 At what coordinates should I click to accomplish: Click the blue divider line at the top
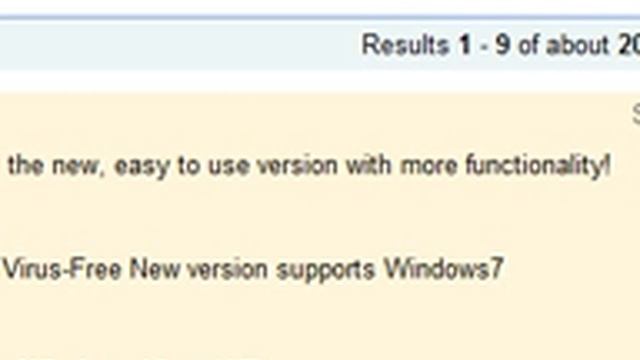(x=320, y=18)
